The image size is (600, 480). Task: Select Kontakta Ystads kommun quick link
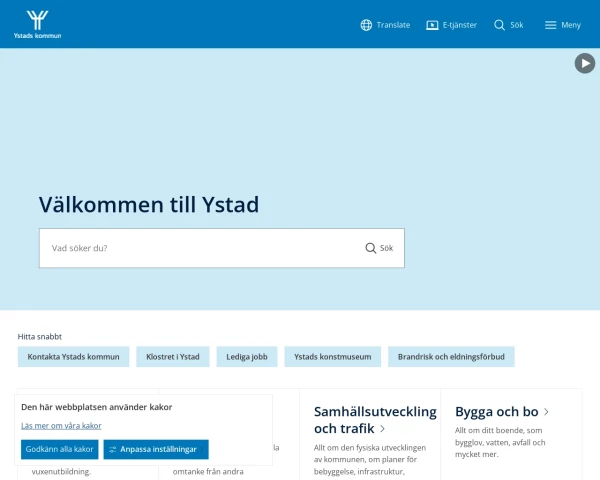pos(73,357)
